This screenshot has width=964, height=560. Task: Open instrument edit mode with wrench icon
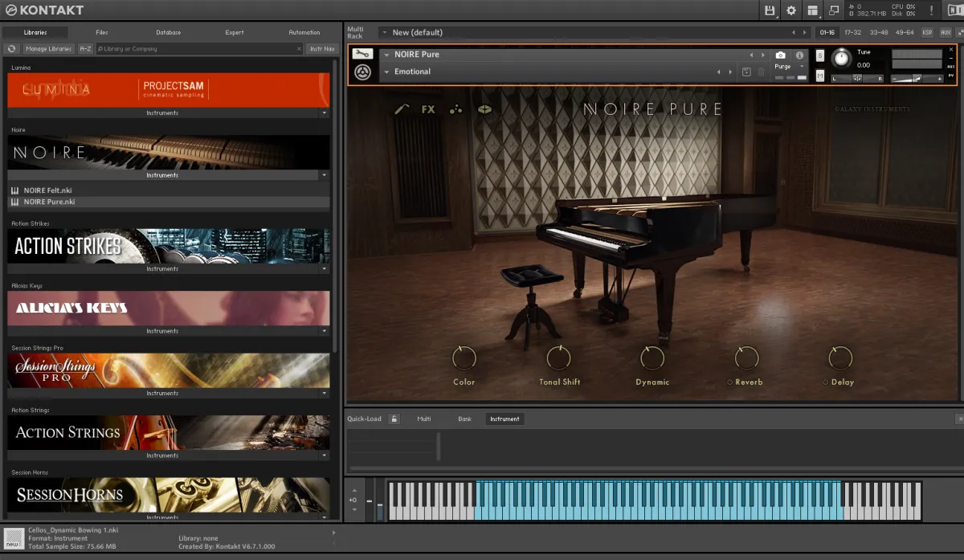coord(361,55)
